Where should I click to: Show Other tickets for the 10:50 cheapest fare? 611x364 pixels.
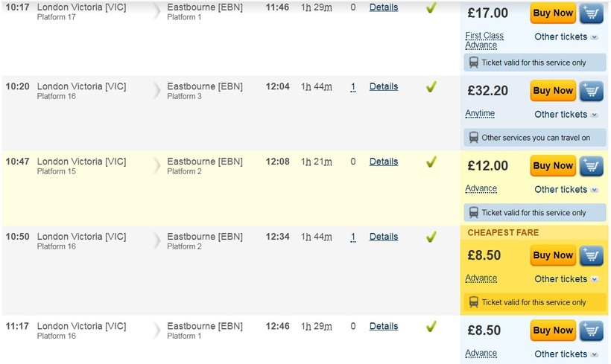click(566, 279)
